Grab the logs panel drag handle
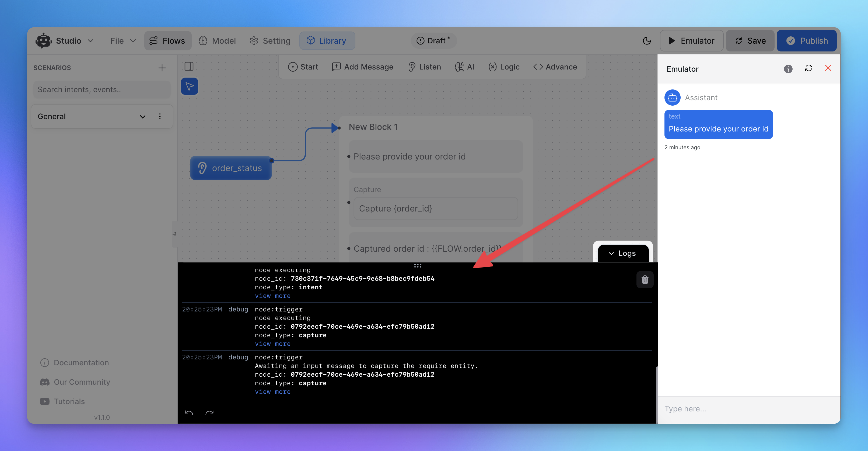Viewport: 868px width, 451px height. pos(418,266)
